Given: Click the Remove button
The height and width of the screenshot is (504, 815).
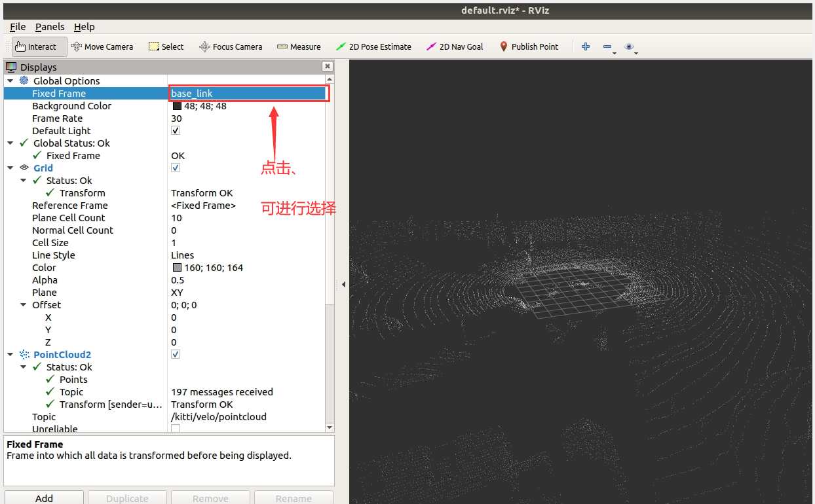Looking at the screenshot, I should tap(210, 497).
